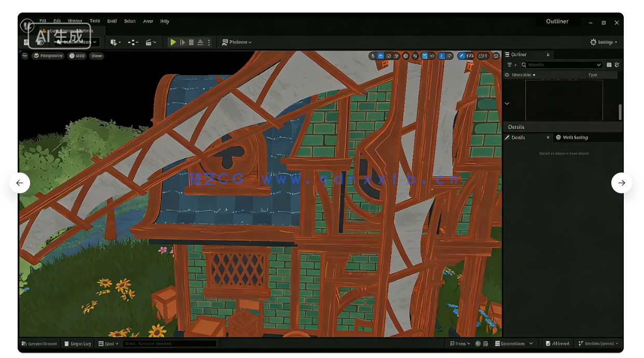
Task: Open the Cinematics clapperboard menu
Action: [149, 43]
